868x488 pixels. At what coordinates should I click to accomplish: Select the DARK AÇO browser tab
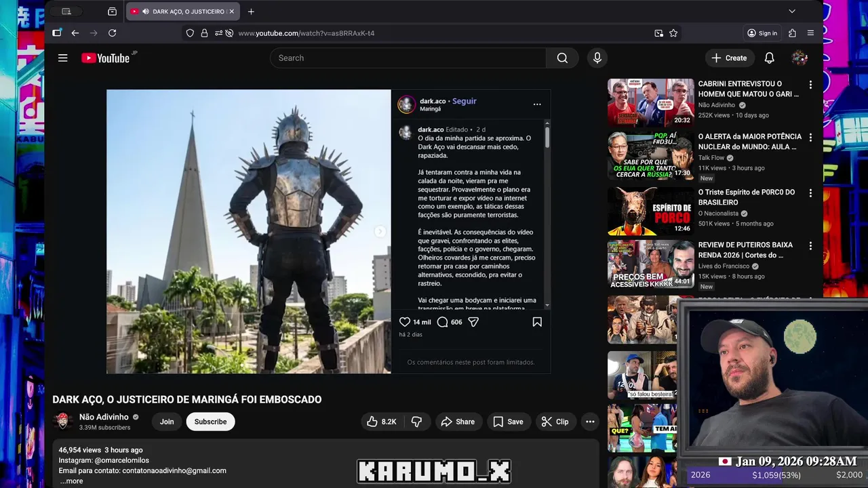(x=182, y=12)
